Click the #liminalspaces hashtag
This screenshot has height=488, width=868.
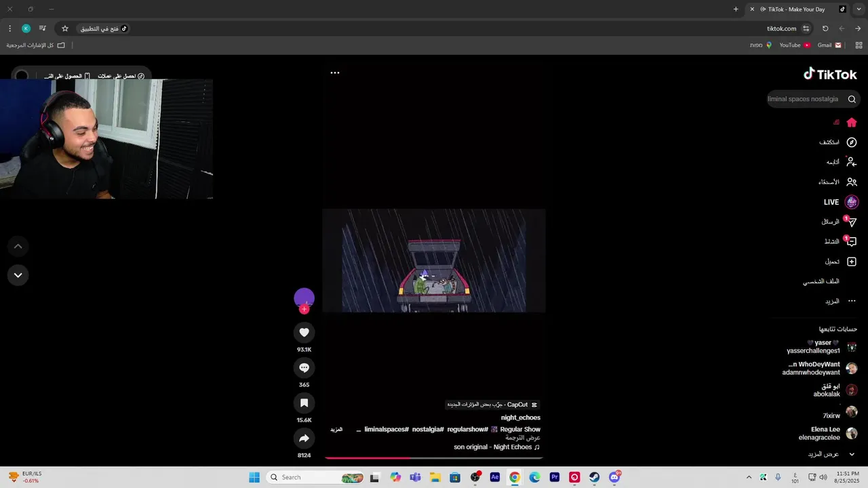pyautogui.click(x=387, y=430)
